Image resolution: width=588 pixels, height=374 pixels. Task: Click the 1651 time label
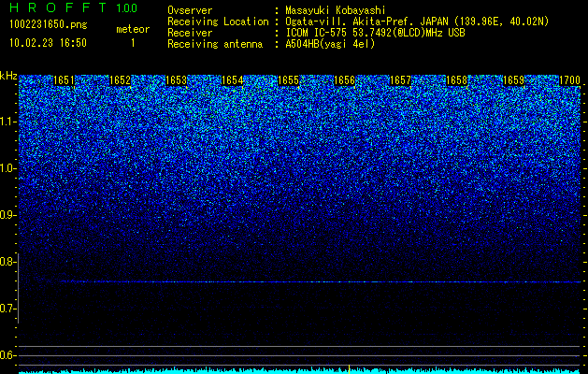(64, 80)
